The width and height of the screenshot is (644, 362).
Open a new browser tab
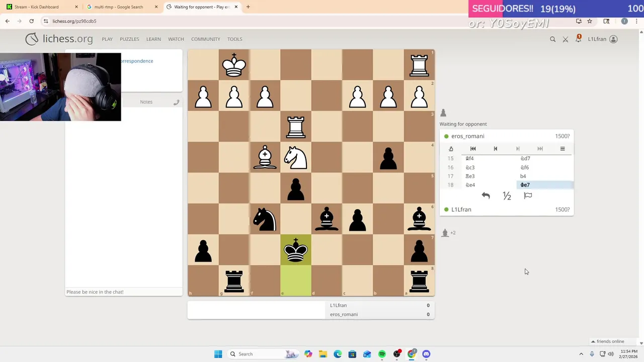(248, 7)
